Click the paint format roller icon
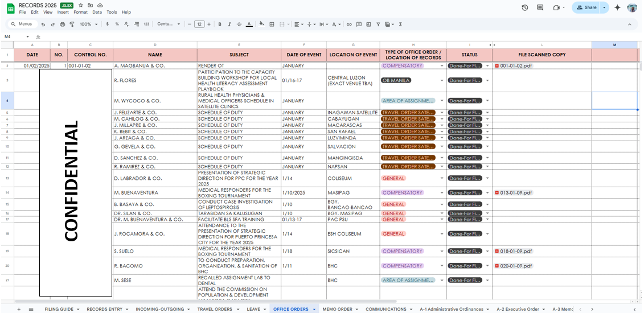 coord(72,24)
